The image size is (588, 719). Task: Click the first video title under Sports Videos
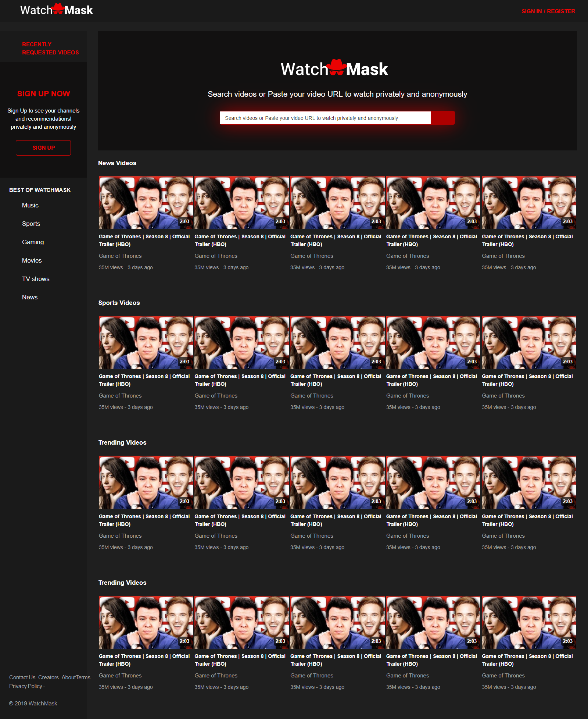(144, 380)
